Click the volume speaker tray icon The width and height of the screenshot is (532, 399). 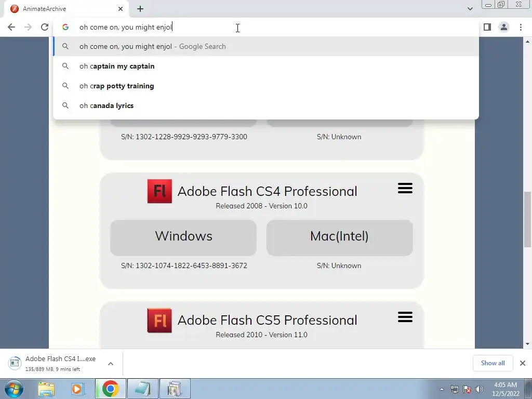pyautogui.click(x=480, y=389)
